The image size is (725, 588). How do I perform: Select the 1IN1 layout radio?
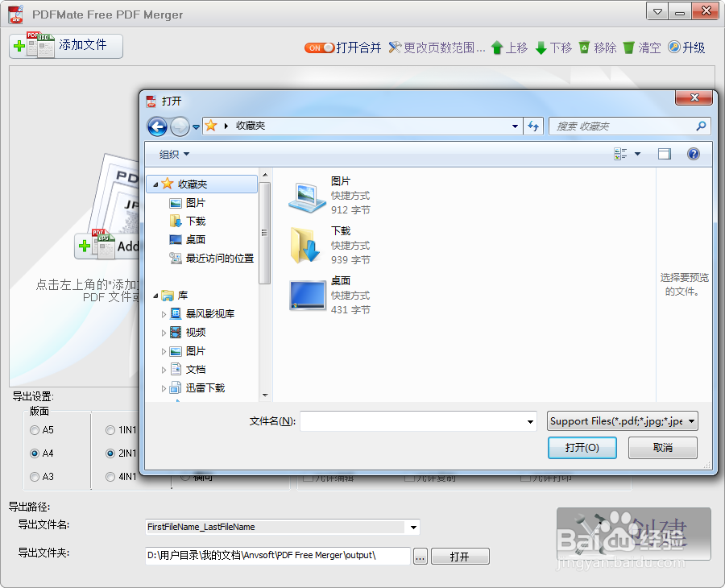110,430
